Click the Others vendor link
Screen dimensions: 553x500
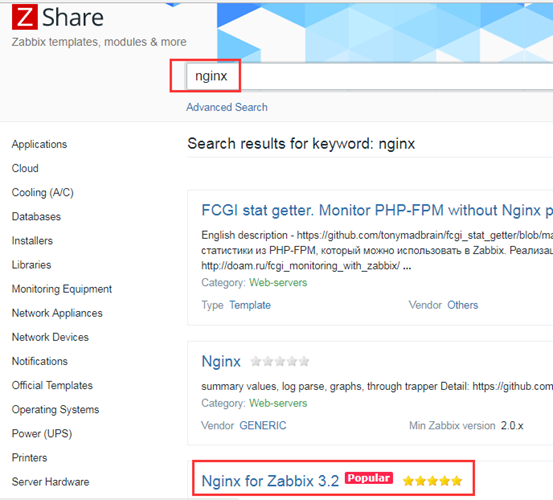463,305
